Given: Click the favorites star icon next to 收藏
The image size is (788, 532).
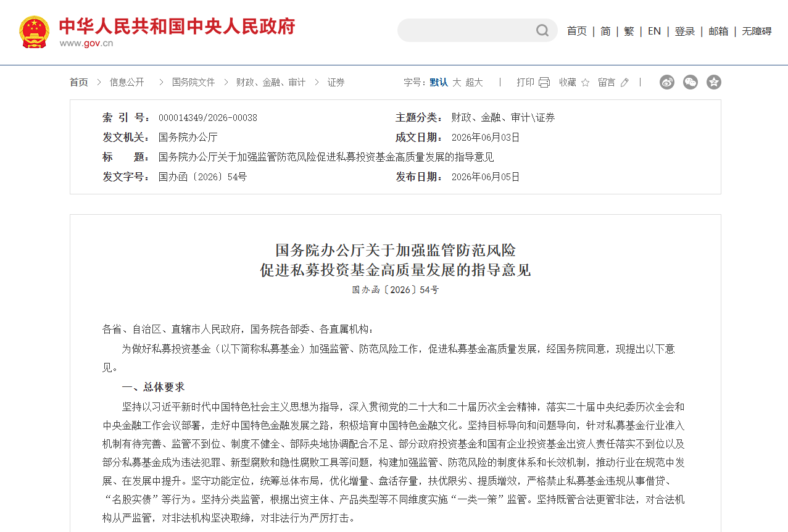Looking at the screenshot, I should pyautogui.click(x=585, y=82).
